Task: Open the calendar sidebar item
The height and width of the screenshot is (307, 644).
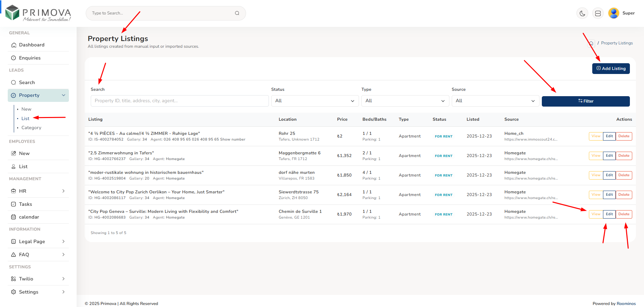Action: tap(29, 217)
